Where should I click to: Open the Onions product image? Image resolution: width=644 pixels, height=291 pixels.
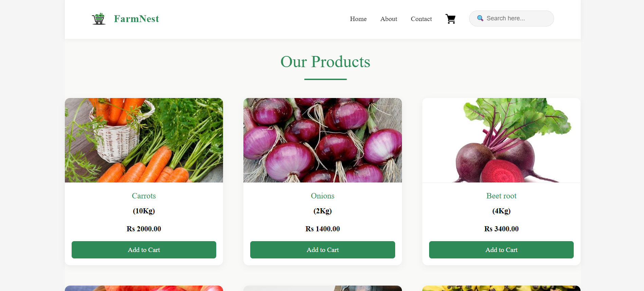pos(323,140)
